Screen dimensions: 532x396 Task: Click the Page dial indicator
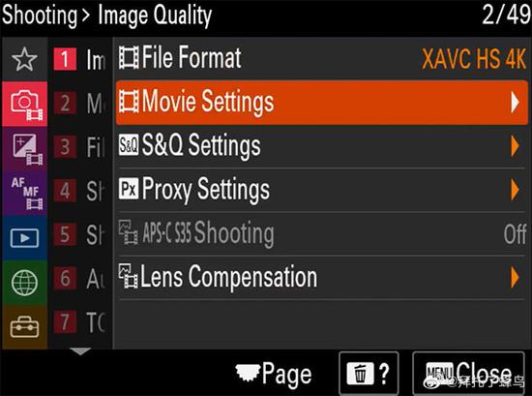coord(274,374)
